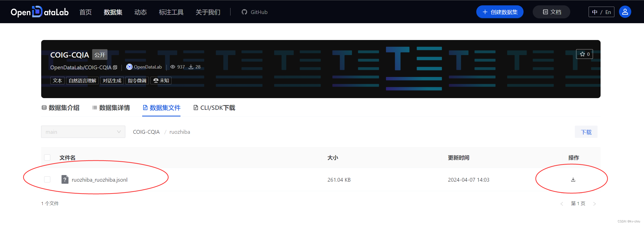Click the 未知 license tag
The image size is (644, 225).
pos(161,81)
